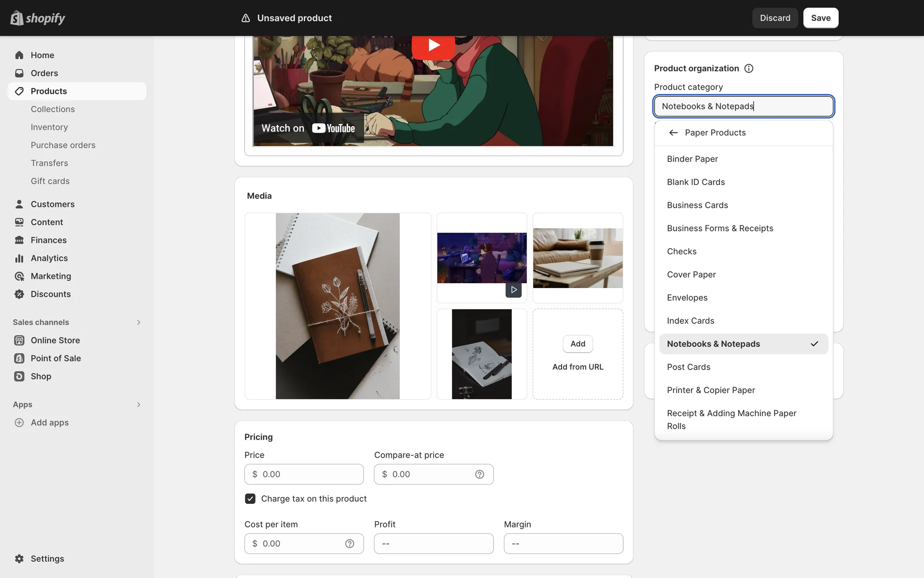The image size is (924, 578).
Task: Open Settings gear icon in sidebar
Action: point(19,559)
